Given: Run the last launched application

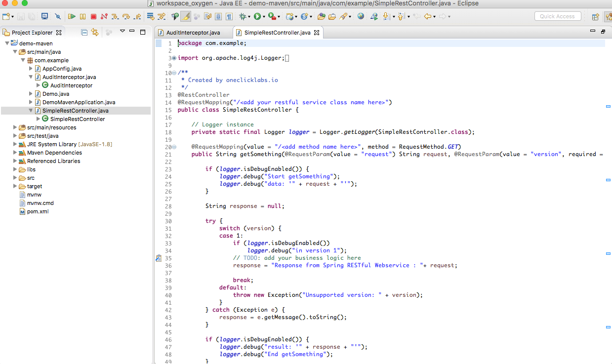Looking at the screenshot, I should click(257, 16).
